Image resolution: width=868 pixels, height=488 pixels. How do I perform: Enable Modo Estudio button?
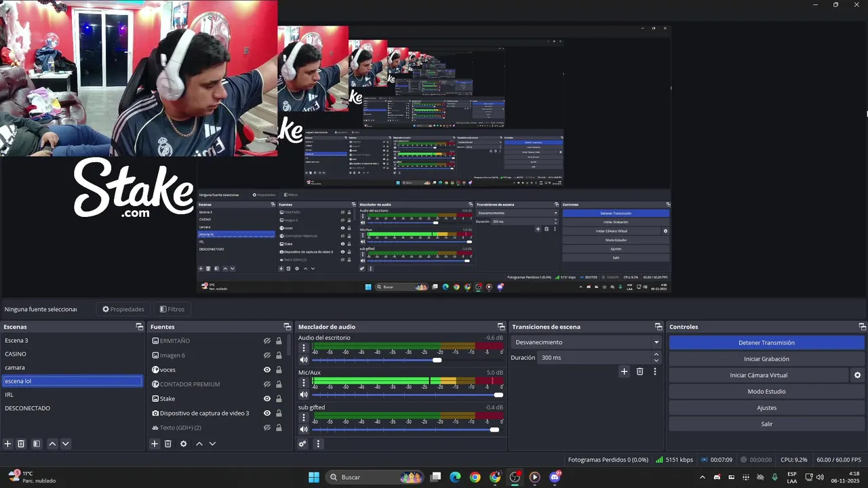766,392
